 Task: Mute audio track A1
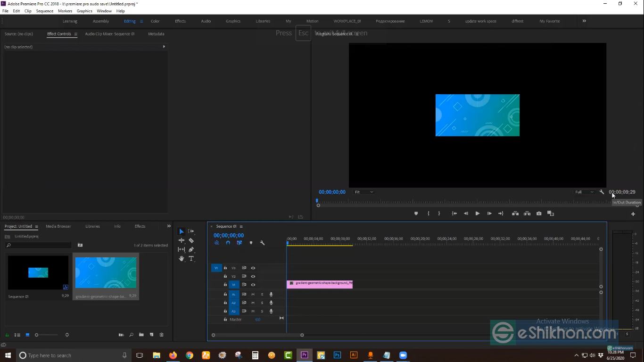[x=253, y=294]
